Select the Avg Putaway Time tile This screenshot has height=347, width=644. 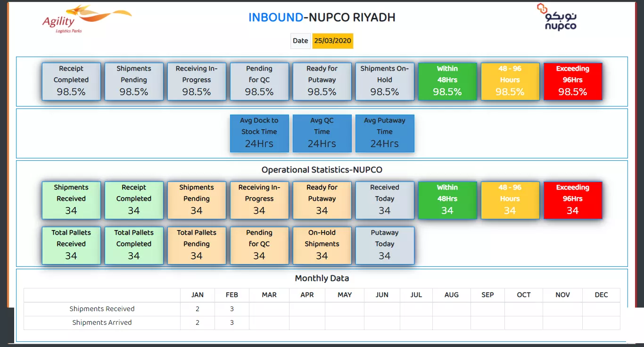(385, 133)
